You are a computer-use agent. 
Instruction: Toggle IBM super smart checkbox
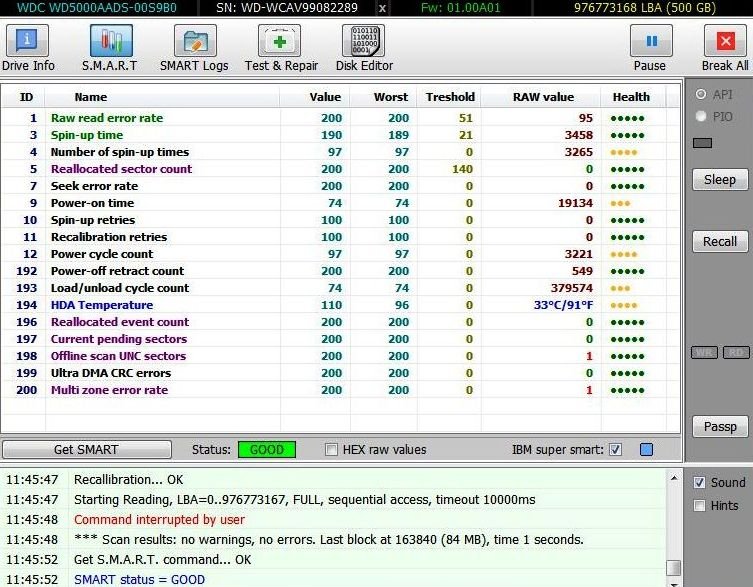[615, 450]
